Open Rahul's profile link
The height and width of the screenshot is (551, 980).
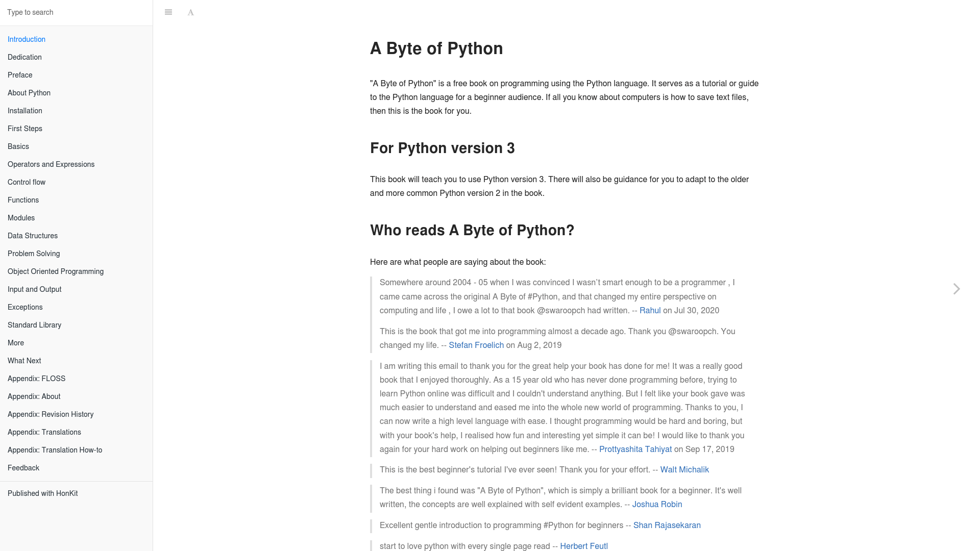pos(650,310)
